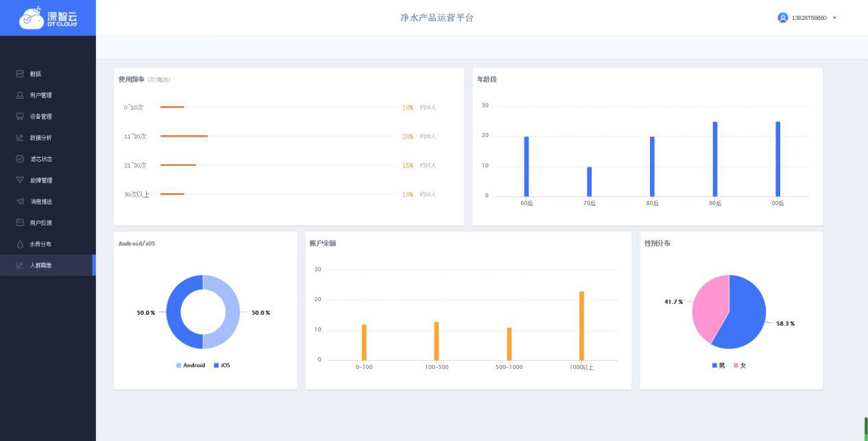Toggle the iOS legend item
Screen dimensions: 868x441
[221, 366]
